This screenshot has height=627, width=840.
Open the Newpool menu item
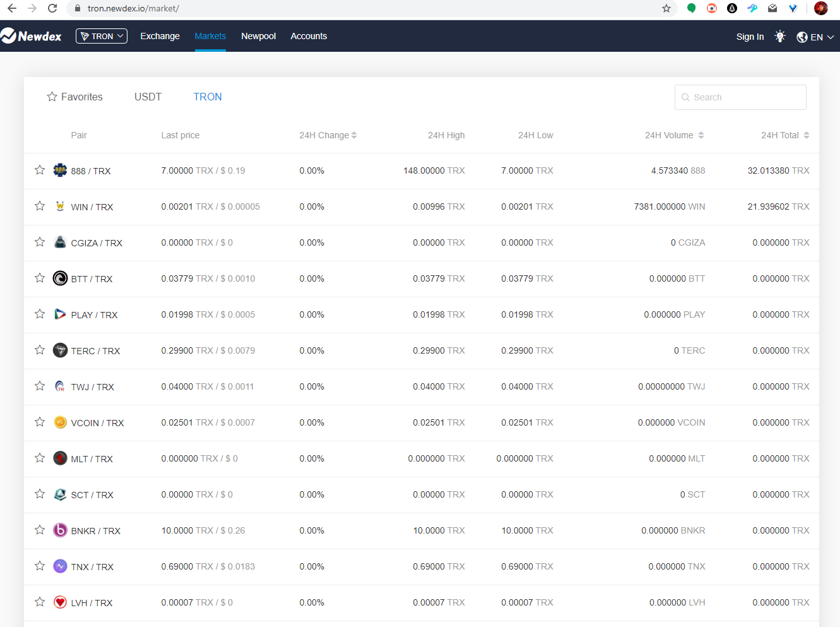258,36
